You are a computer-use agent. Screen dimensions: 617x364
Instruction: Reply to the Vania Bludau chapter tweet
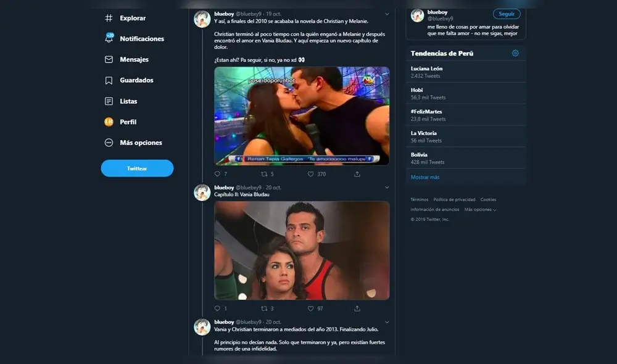(x=217, y=308)
